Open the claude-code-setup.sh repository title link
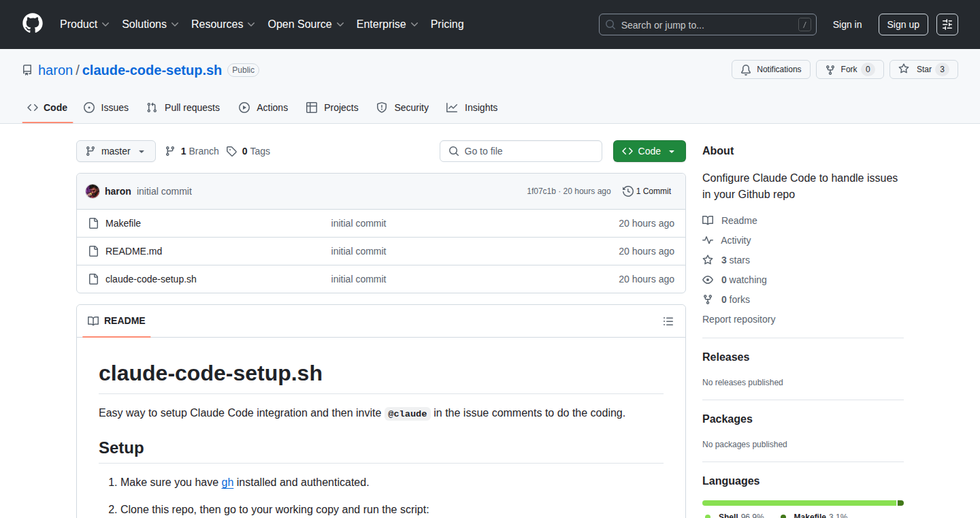Image resolution: width=980 pixels, height=518 pixels. click(152, 70)
